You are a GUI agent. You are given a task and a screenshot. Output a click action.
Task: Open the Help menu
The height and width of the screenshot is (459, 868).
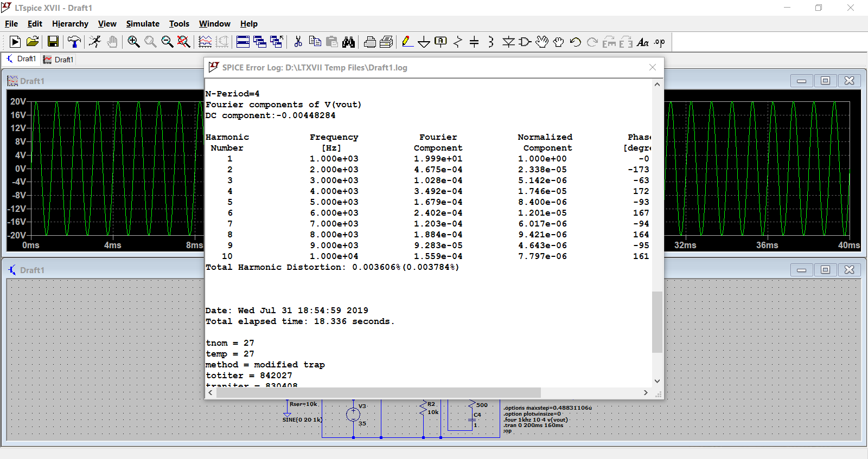click(249, 24)
